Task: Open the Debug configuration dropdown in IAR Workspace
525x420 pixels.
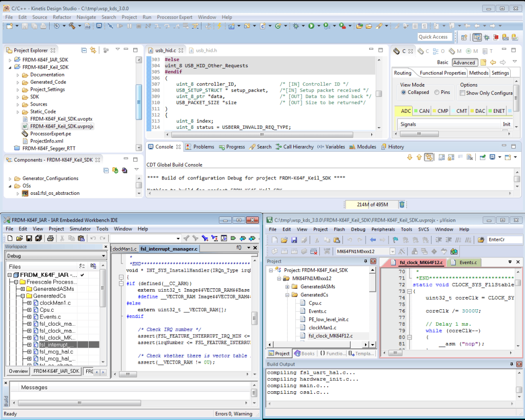Action: tap(104, 256)
